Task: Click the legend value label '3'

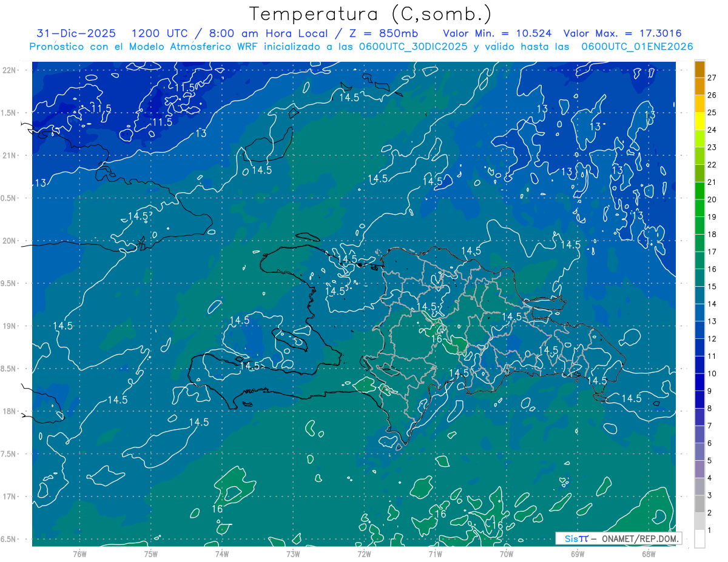Action: [710, 496]
